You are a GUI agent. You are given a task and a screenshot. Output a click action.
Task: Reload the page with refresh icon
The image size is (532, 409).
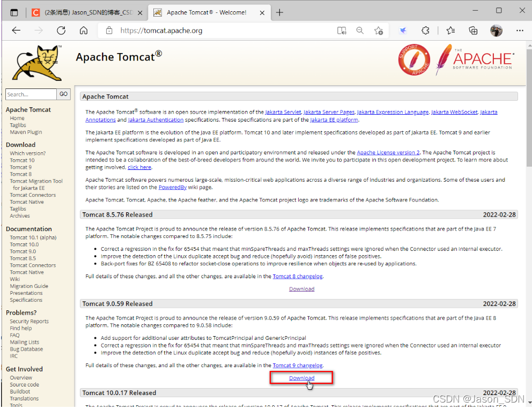[61, 31]
